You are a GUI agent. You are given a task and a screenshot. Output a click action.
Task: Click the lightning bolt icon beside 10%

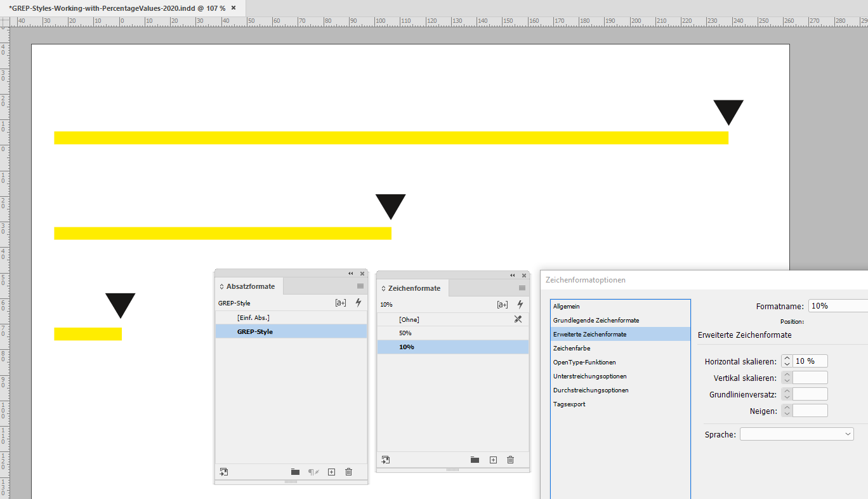click(520, 304)
